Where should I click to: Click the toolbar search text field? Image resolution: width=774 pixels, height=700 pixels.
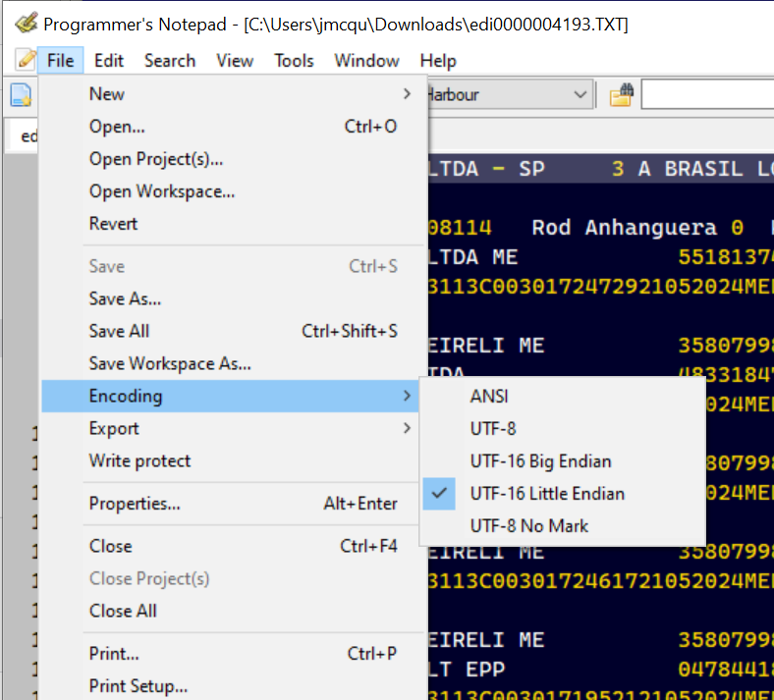tap(707, 95)
